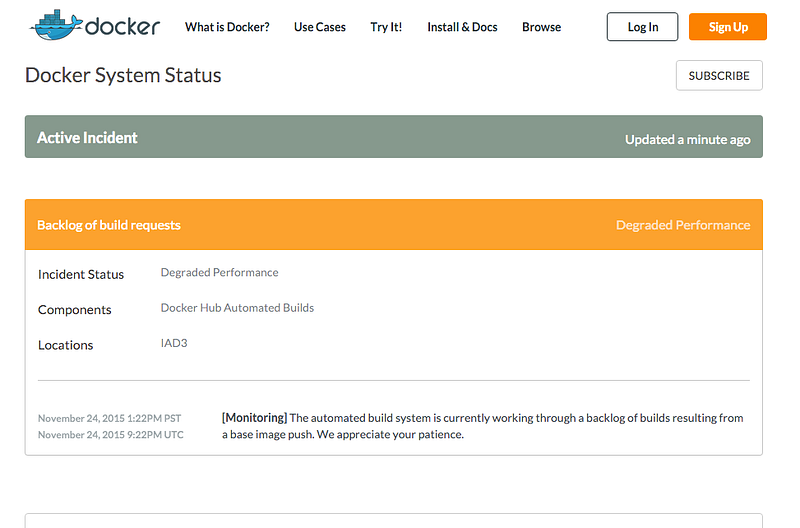Click the 'IAD3' location value
Viewport: 800px width, 528px height.
coord(174,343)
